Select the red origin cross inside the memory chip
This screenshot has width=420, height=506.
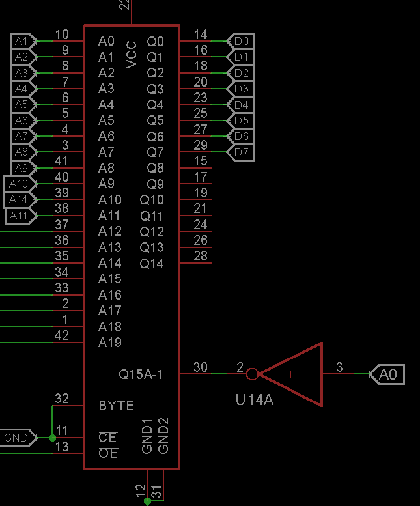pos(132,184)
